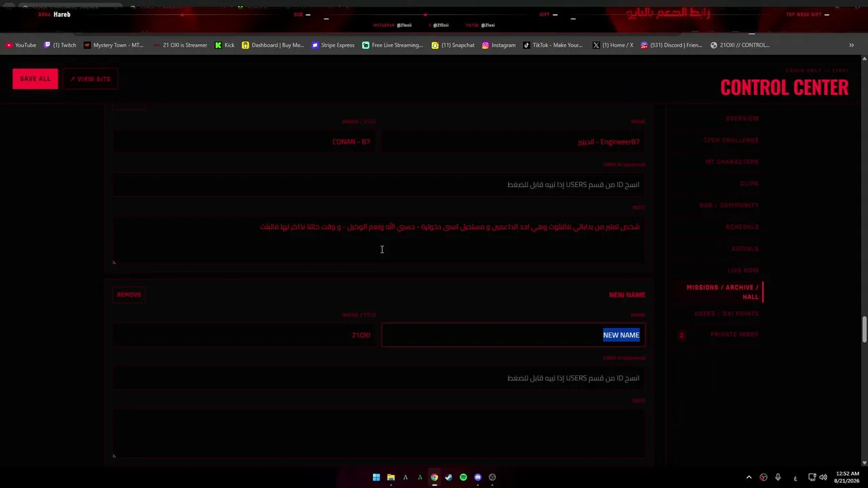Go to the CLIPS section
Screen dimensions: 868x488
click(x=749, y=184)
